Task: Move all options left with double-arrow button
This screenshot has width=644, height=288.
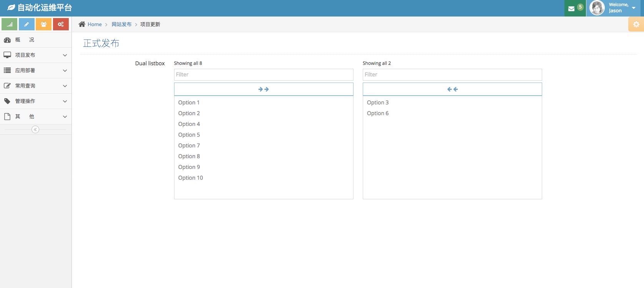Action: click(452, 89)
